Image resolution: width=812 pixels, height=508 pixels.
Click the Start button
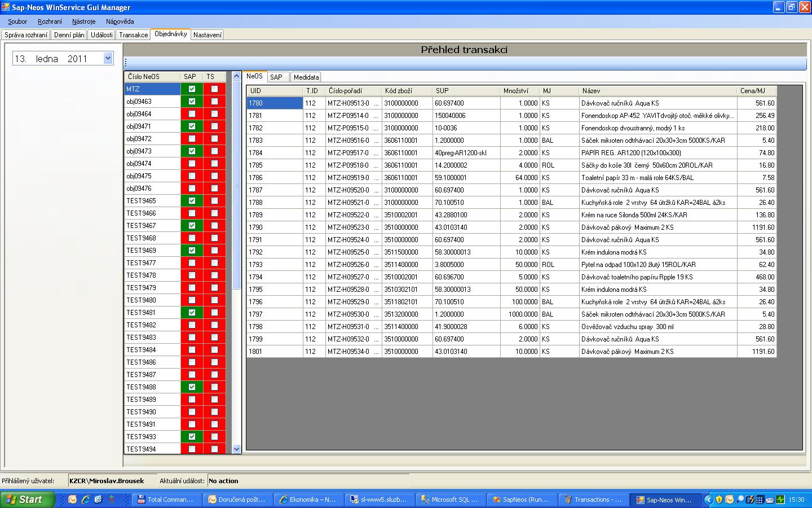[x=27, y=500]
